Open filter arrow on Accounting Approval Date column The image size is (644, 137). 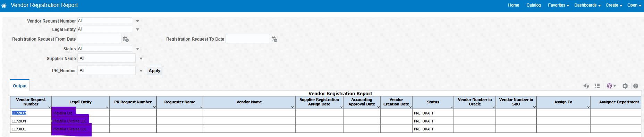378,107
